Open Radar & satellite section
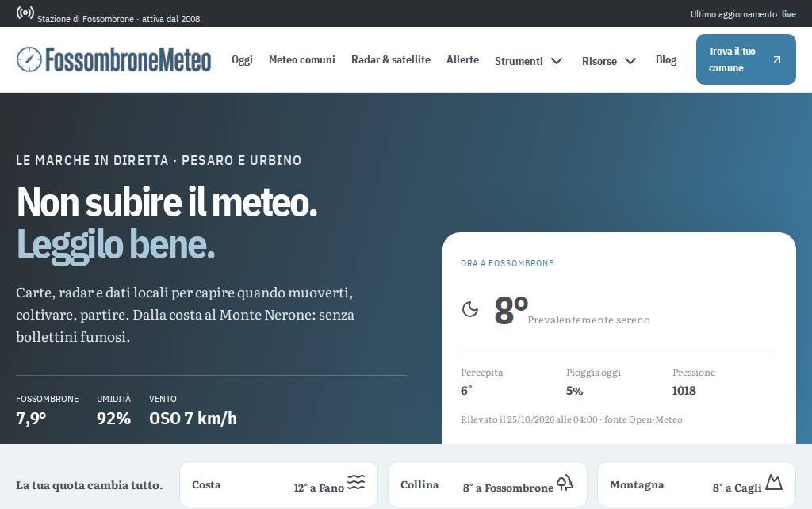The width and height of the screenshot is (812, 509). [391, 59]
